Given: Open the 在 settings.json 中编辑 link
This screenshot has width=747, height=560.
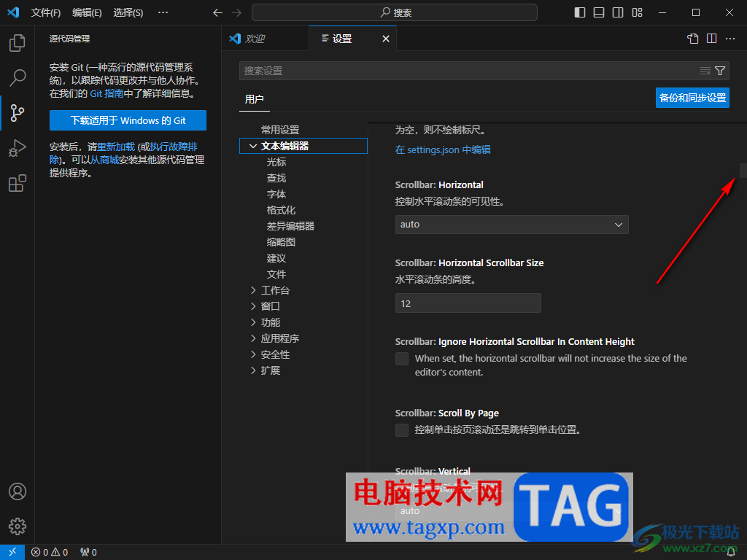Looking at the screenshot, I should (443, 149).
